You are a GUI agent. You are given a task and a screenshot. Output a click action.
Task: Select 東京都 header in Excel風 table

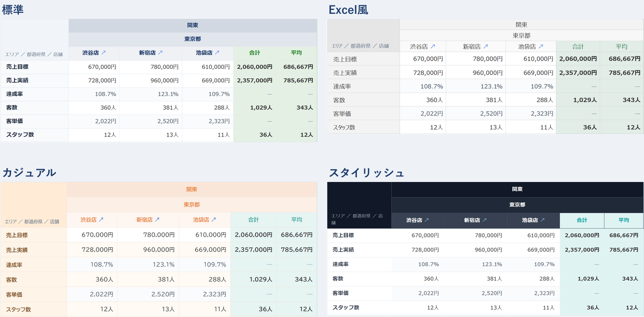tap(521, 35)
